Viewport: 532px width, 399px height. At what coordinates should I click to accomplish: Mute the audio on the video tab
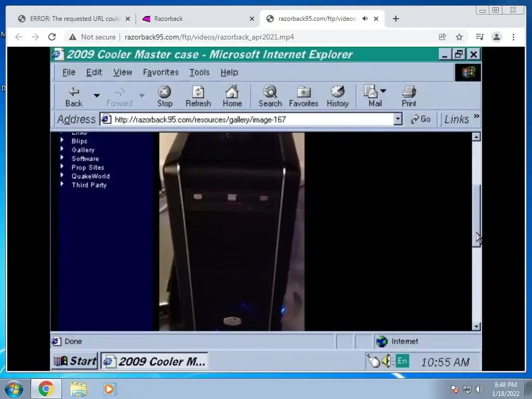pos(365,19)
